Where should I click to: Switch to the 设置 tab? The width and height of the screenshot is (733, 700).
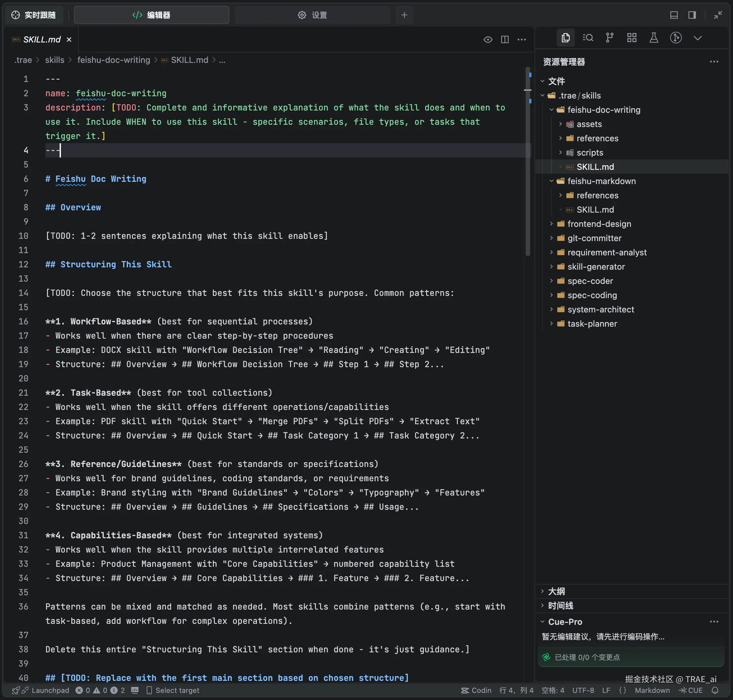click(312, 15)
